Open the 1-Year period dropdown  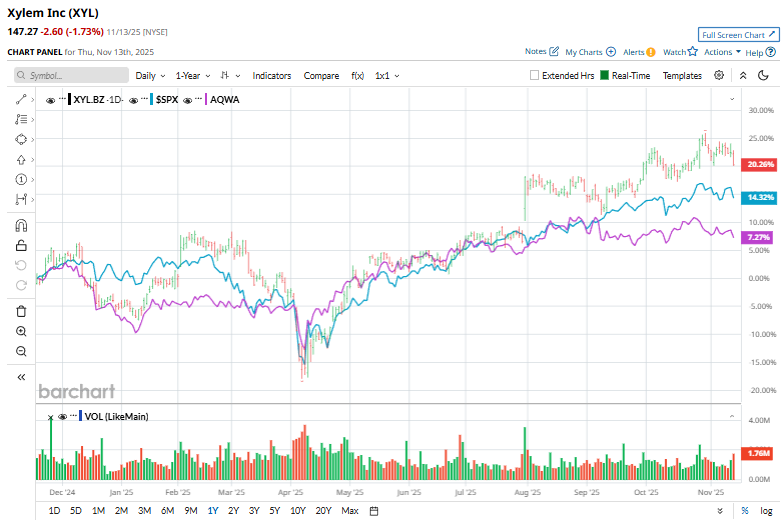pos(193,76)
